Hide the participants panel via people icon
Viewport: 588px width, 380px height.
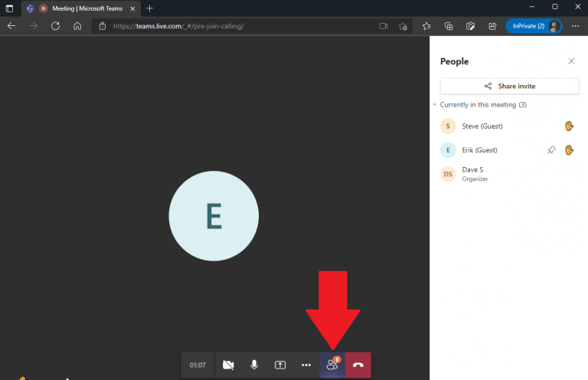(332, 365)
